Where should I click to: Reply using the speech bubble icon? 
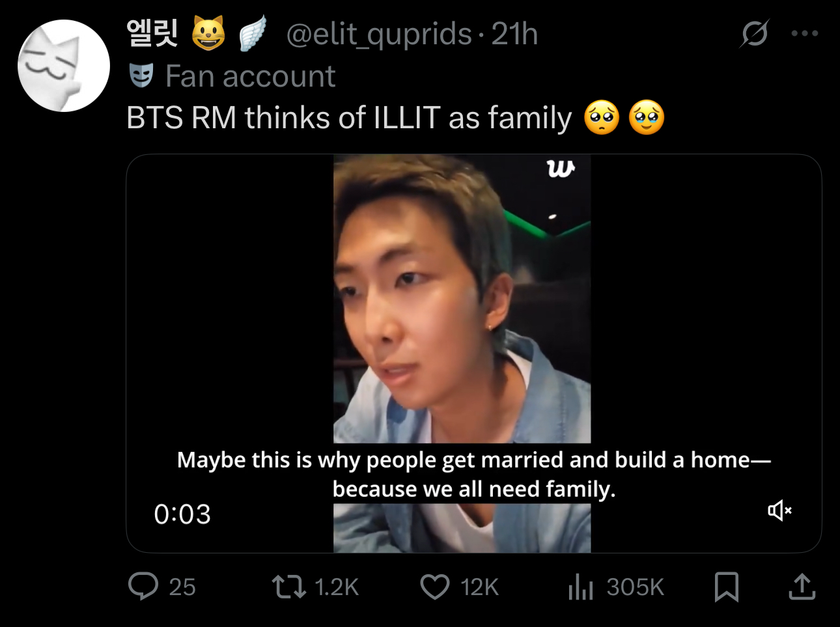pyautogui.click(x=143, y=586)
